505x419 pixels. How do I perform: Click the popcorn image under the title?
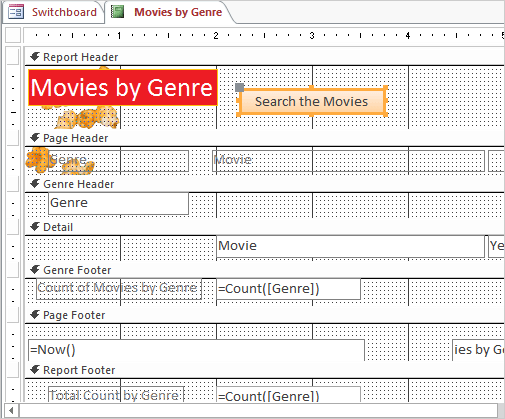pyautogui.click(x=87, y=118)
